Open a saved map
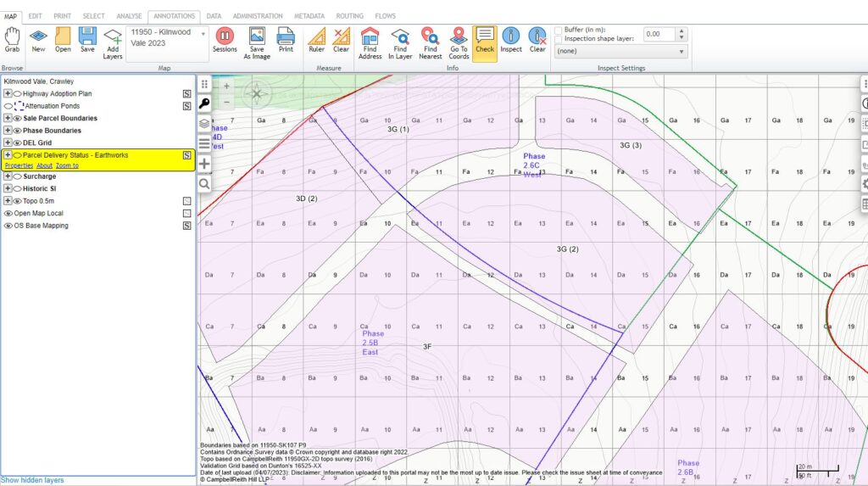Viewport: 868px width, 486px height. click(x=63, y=39)
